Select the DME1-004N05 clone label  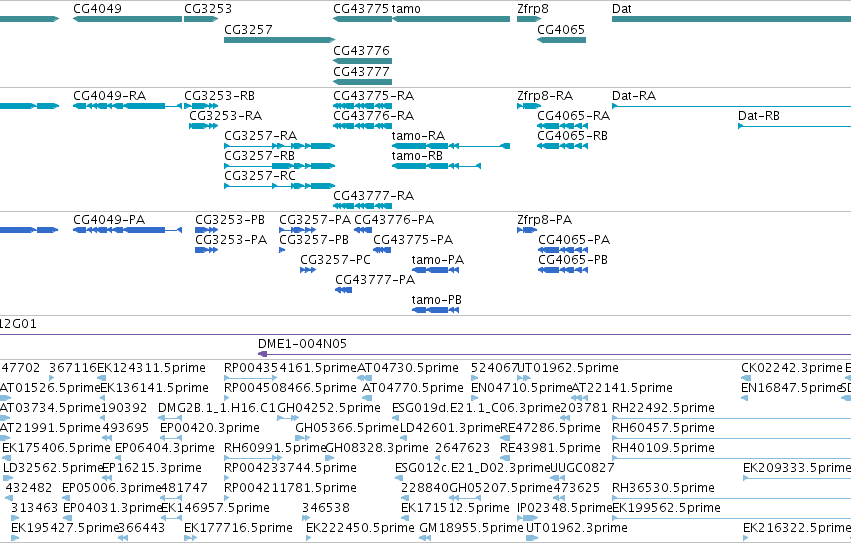[x=302, y=344]
